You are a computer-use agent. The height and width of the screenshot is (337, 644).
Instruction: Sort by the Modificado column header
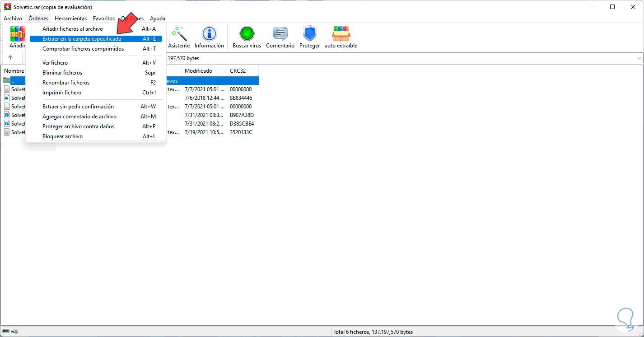tap(204, 71)
